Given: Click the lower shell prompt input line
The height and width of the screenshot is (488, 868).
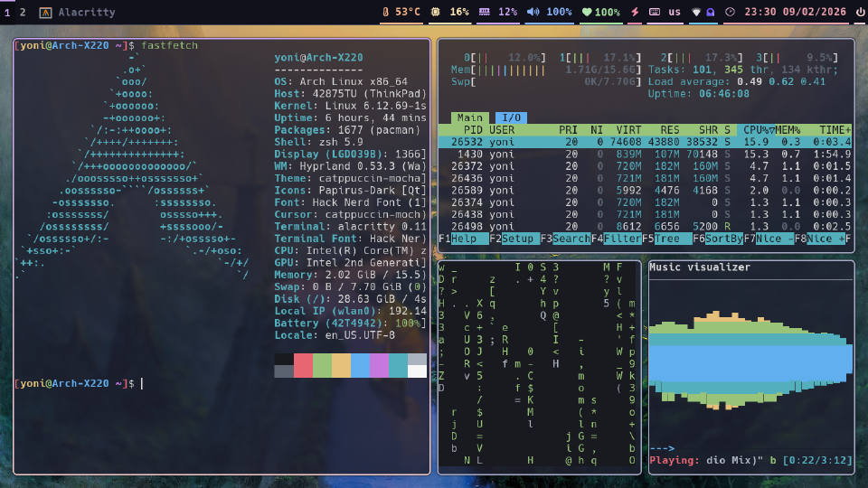Looking at the screenshot, I should [222, 383].
